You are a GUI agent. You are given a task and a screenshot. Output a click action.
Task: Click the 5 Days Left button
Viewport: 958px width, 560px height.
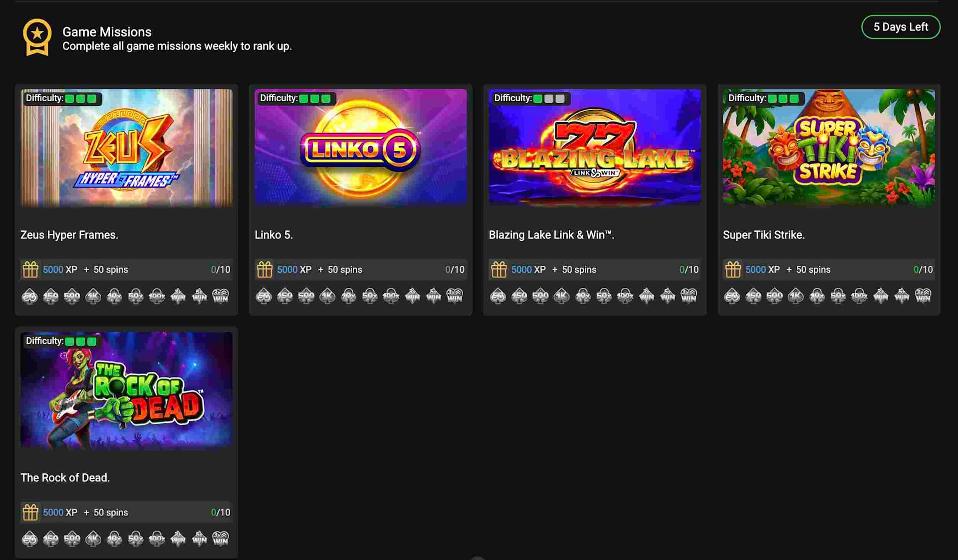(x=900, y=26)
